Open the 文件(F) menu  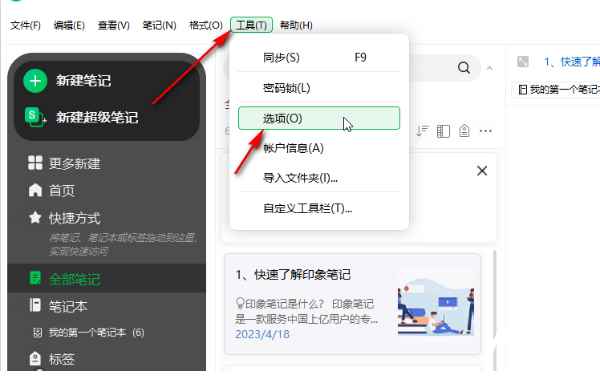25,25
